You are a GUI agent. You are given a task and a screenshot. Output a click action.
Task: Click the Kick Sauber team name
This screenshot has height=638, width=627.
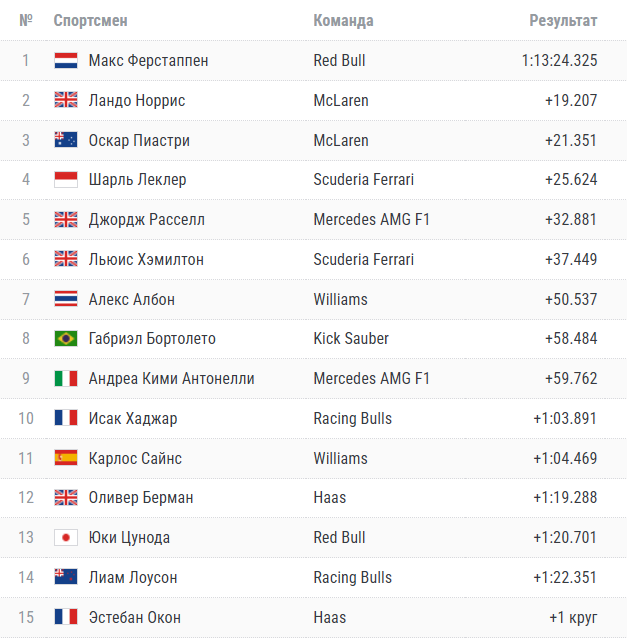tap(351, 339)
